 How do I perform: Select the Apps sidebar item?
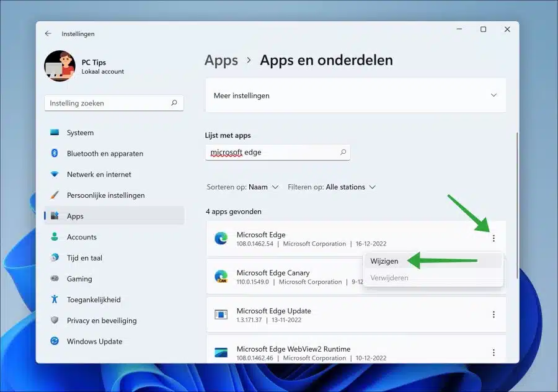coord(114,216)
